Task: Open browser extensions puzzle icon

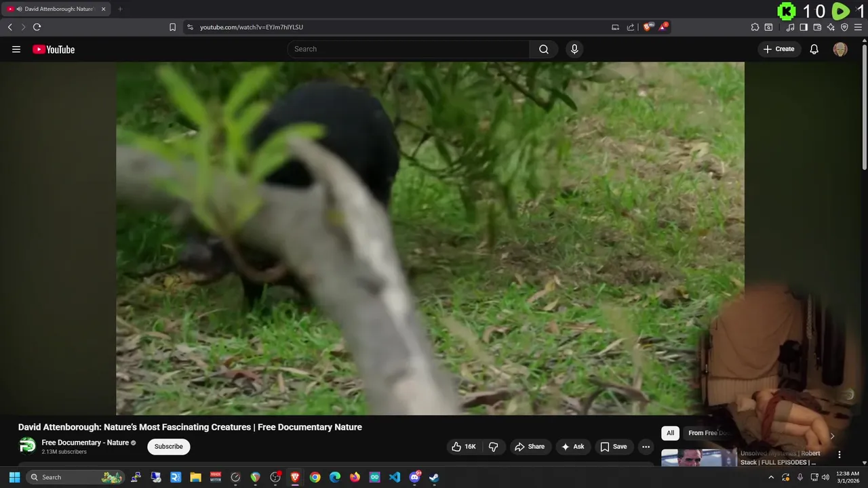Action: tap(755, 27)
